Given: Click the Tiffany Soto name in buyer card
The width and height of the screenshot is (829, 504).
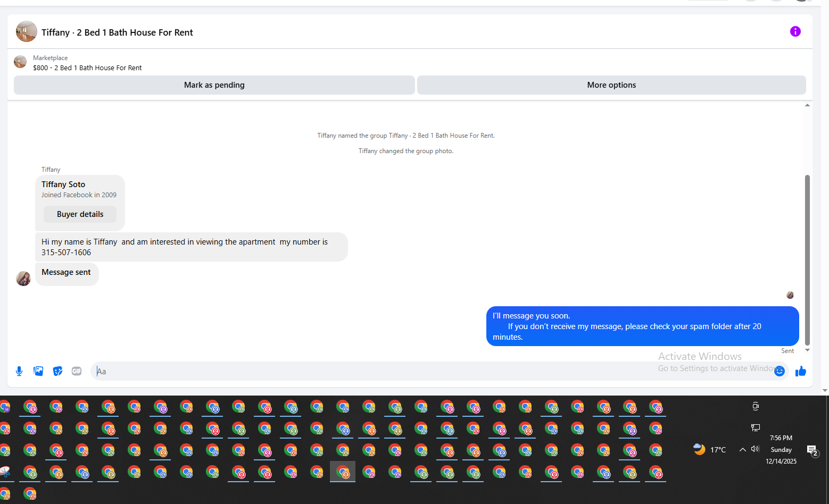Looking at the screenshot, I should 63,184.
